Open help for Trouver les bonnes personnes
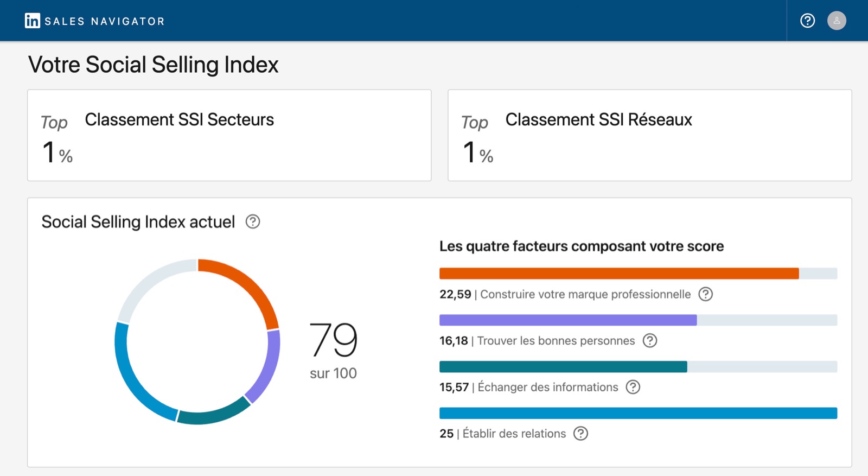868x476 pixels. pos(649,340)
